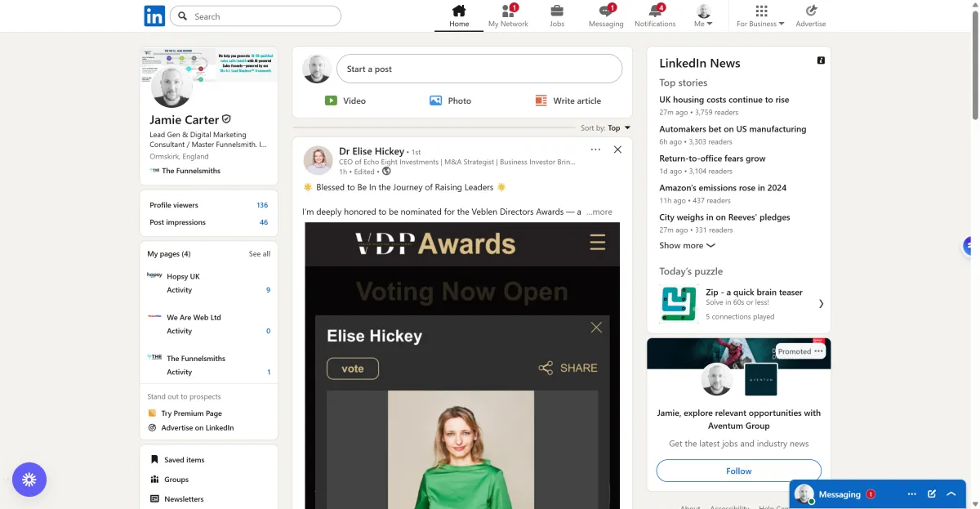Open the Zip puzzle icon

tap(679, 304)
